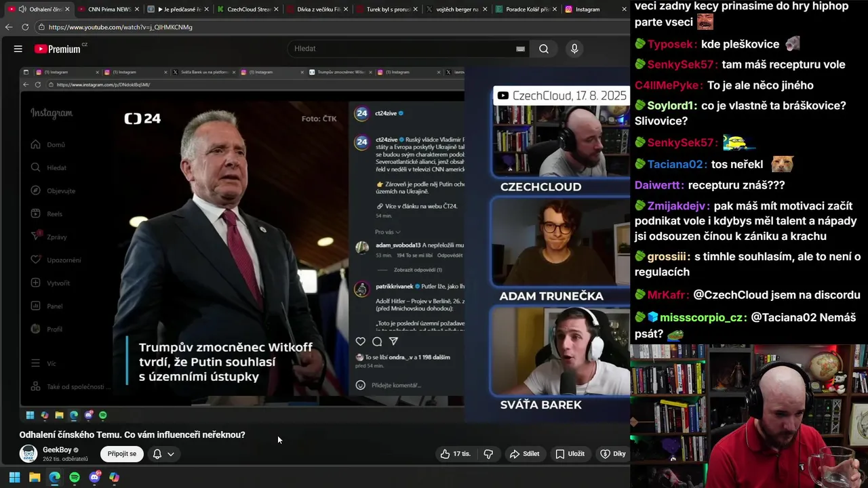Screen dimensions: 868x488
Task: Click the paper-plane share icon under post
Action: pyautogui.click(x=393, y=342)
